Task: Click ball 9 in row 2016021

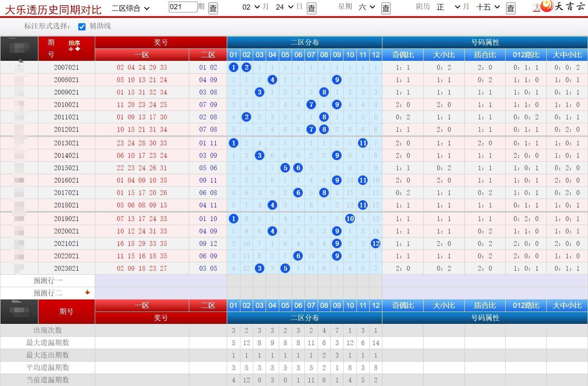Action: 337,180
